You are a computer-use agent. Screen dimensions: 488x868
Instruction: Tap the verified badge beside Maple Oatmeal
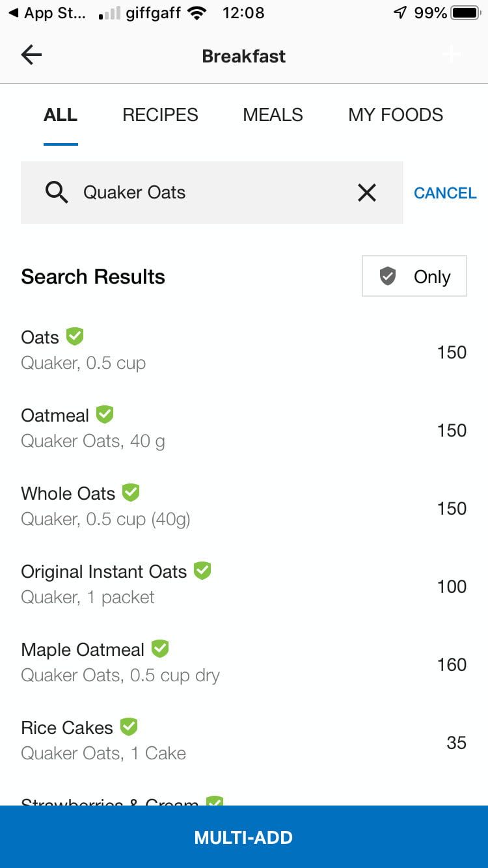160,649
